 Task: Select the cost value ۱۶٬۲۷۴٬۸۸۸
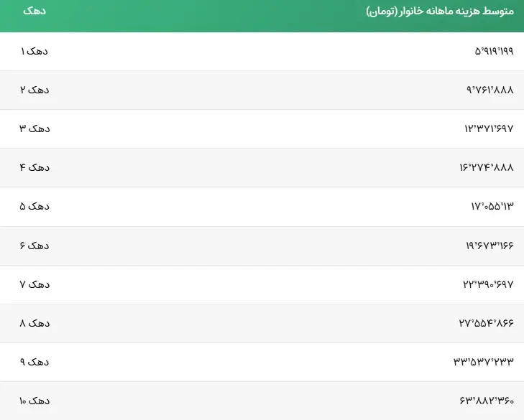tap(487, 167)
